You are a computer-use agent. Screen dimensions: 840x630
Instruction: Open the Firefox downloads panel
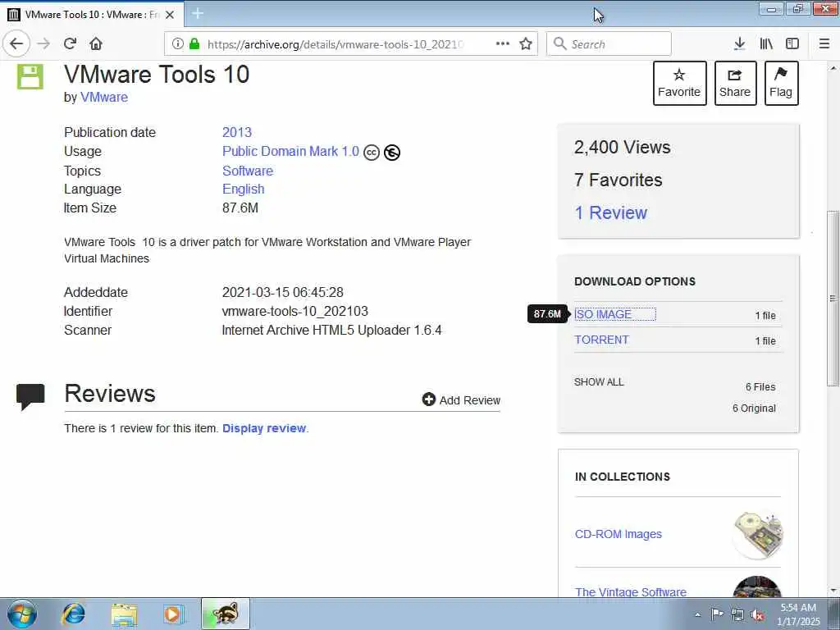pos(740,44)
